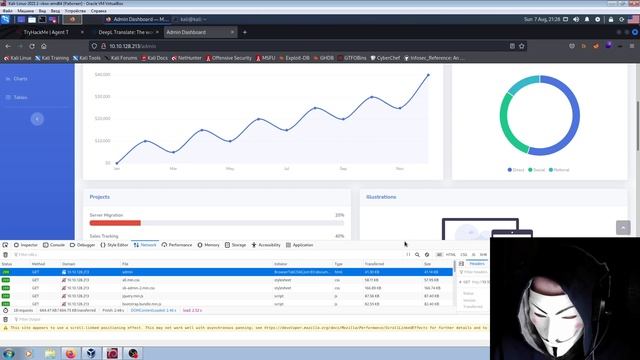Click the lock screen icon in Kali panel
This screenshot has height=360, width=640.
click(x=611, y=19)
